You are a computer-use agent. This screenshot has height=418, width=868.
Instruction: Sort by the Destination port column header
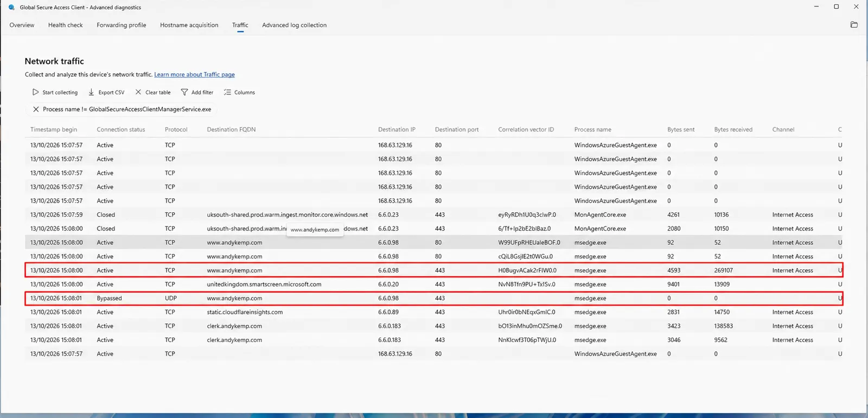(457, 130)
